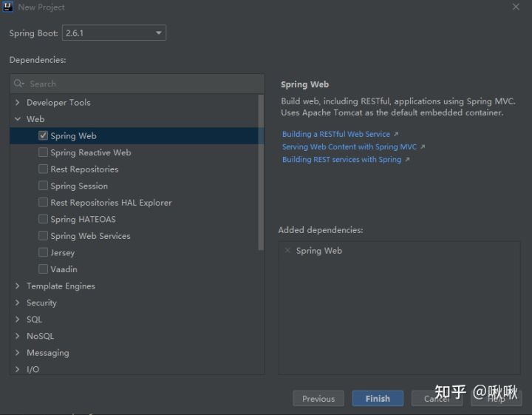Screen dimensions: 532x415
Task: Remove Spring Web from added dependencies
Action: [287, 251]
